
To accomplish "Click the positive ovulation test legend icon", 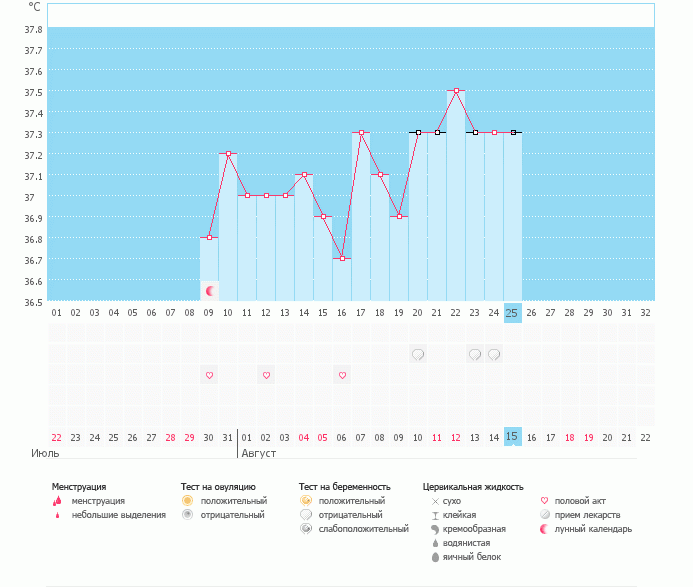I will coord(187,500).
